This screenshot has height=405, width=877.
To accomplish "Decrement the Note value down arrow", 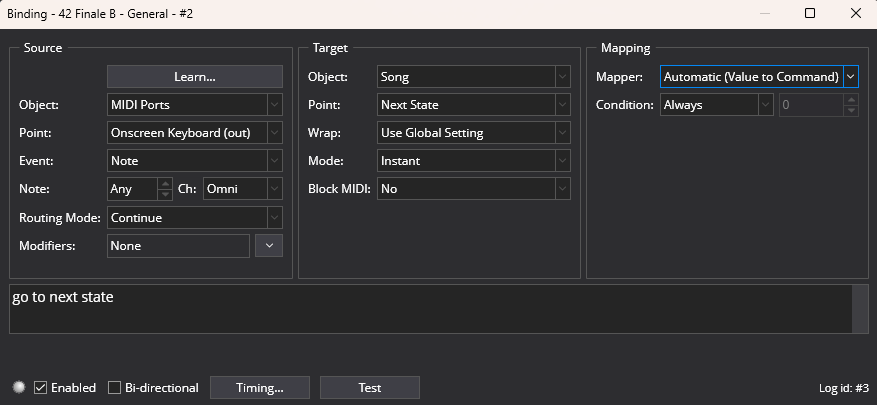I will coord(165,195).
